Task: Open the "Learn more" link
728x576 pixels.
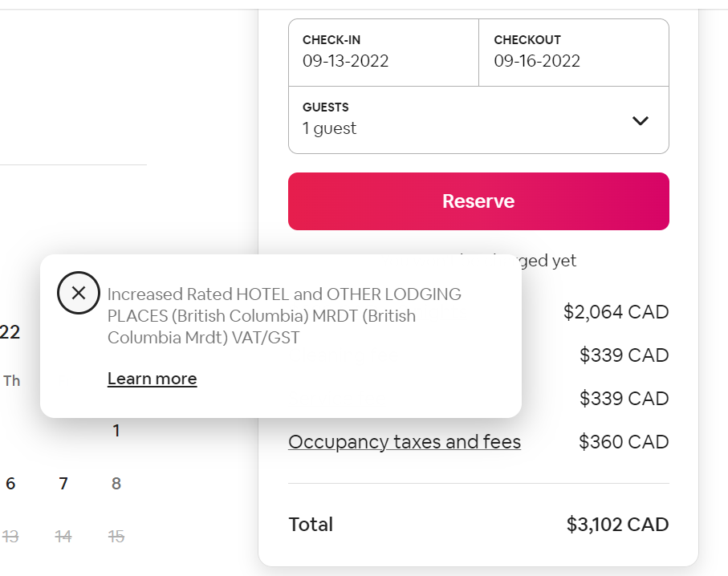Action: click(152, 378)
